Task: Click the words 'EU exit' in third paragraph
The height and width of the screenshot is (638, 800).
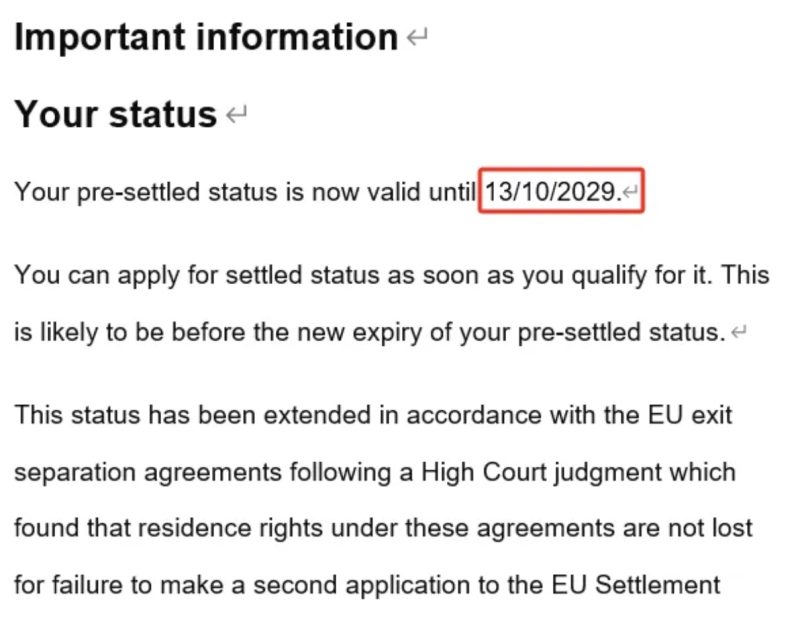Action: point(690,414)
